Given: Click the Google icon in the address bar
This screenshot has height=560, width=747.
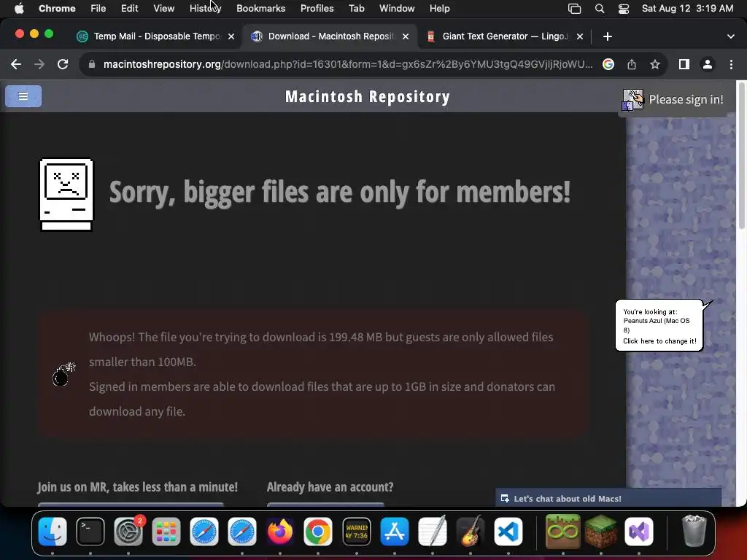Looking at the screenshot, I should click(608, 64).
